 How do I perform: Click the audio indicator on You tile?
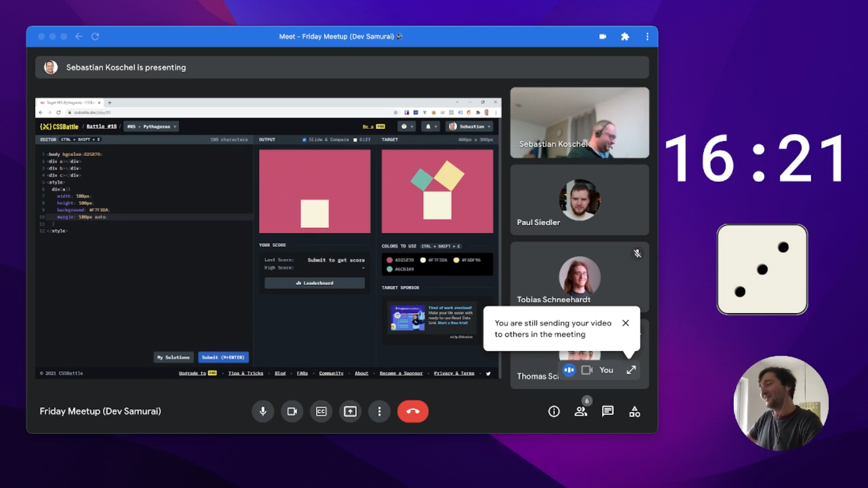coord(569,370)
